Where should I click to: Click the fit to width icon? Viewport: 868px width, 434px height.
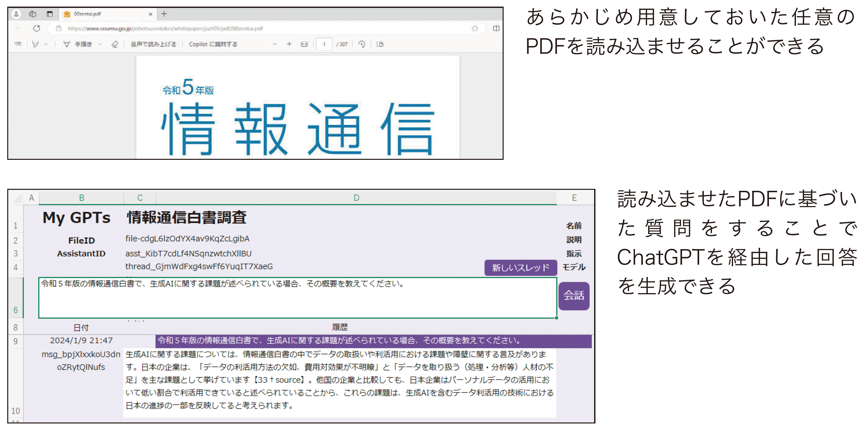304,44
